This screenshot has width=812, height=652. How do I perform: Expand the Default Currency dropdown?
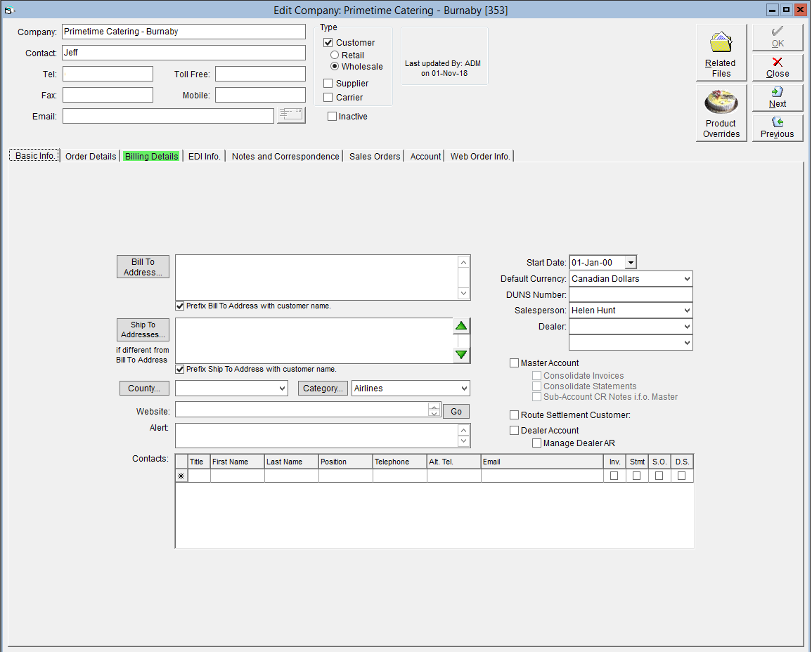pos(687,278)
